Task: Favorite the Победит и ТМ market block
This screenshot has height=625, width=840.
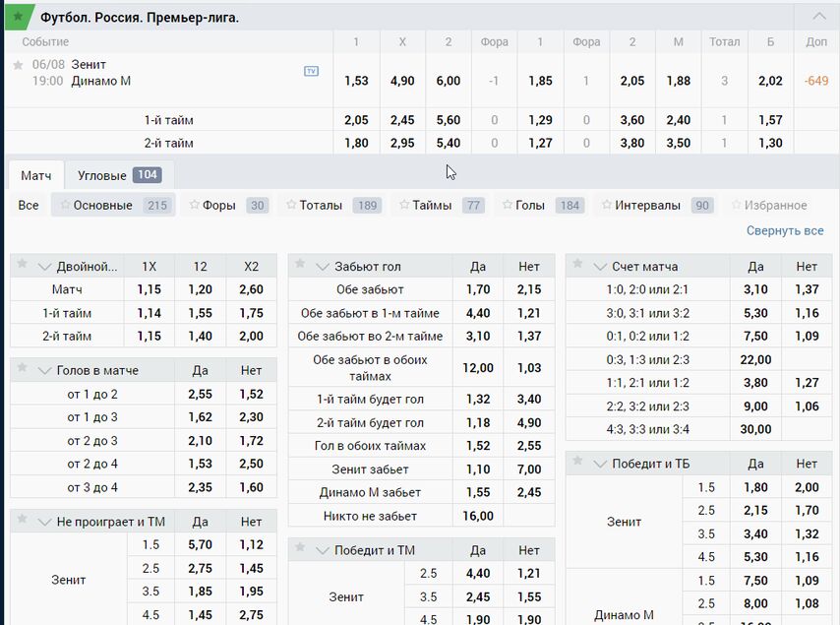Action: [300, 547]
